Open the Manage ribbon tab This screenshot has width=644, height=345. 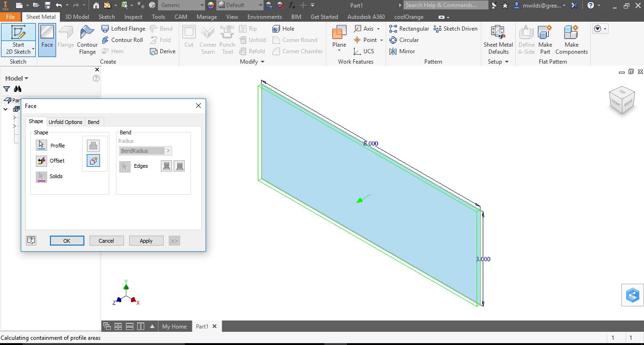[206, 16]
